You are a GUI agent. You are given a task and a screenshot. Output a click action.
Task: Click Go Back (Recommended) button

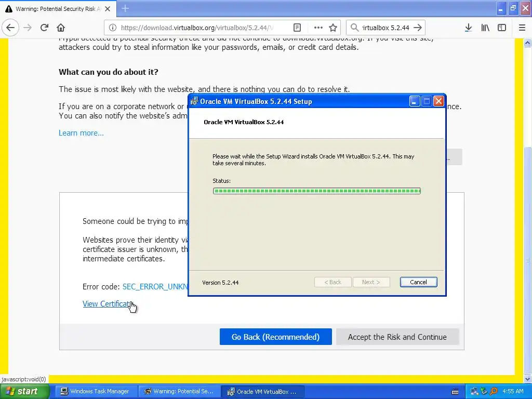tap(275, 337)
